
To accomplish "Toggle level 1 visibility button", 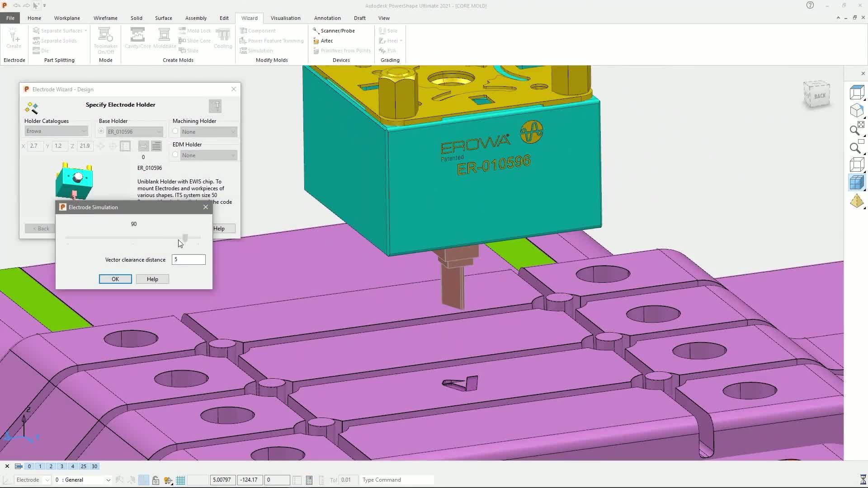I will pyautogui.click(x=40, y=466).
